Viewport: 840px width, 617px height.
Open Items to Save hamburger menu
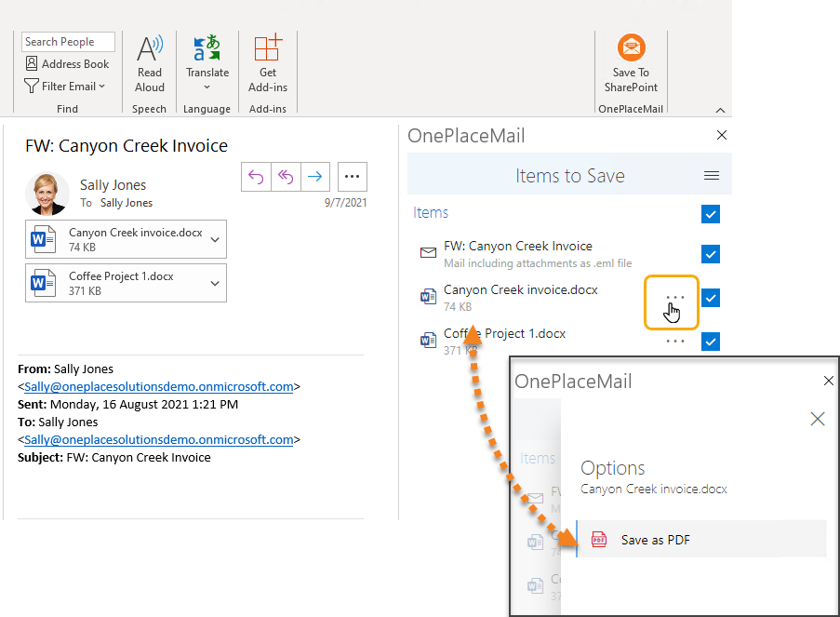point(712,176)
